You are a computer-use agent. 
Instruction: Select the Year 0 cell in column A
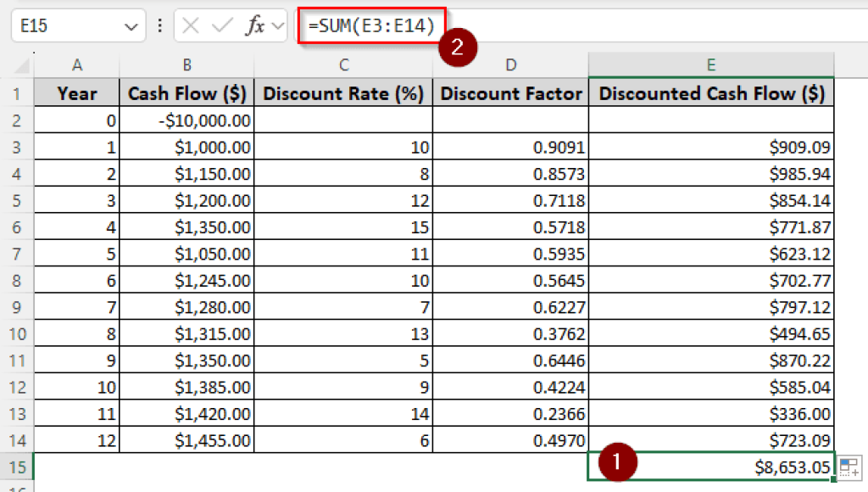point(76,120)
